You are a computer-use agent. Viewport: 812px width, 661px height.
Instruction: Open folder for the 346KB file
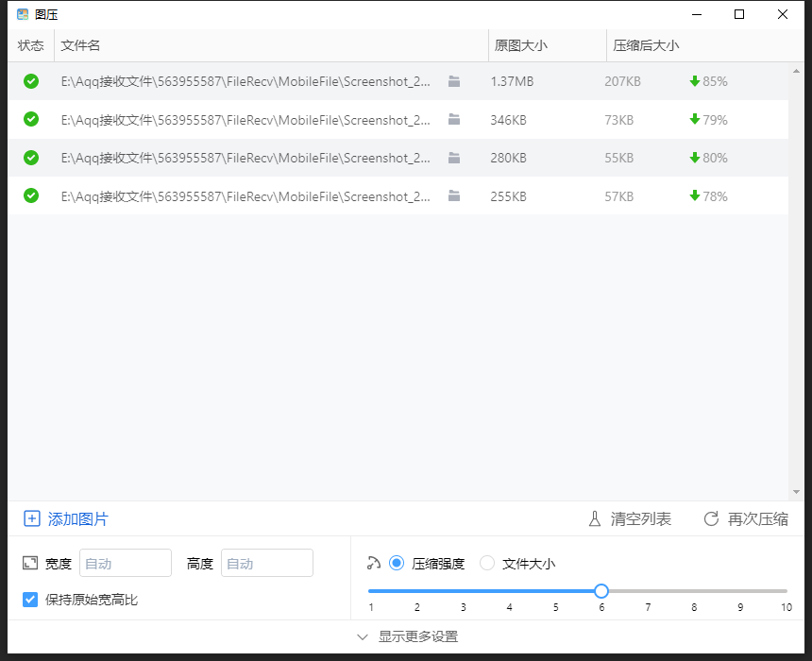[454, 120]
